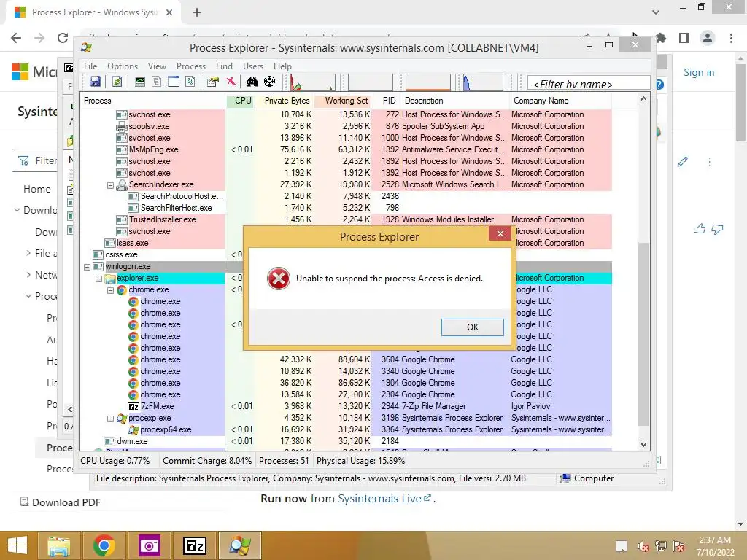Click the Chrome tab search chevron
The width and height of the screenshot is (747, 560).
(x=656, y=12)
